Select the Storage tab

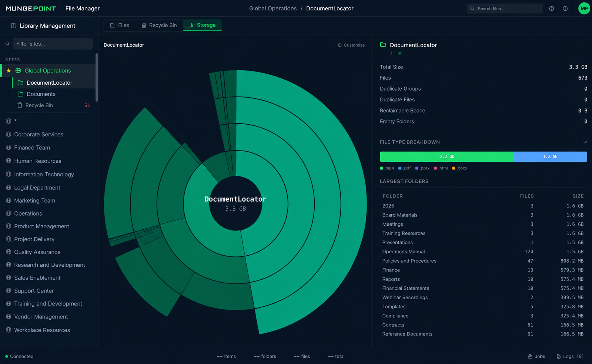pos(202,25)
